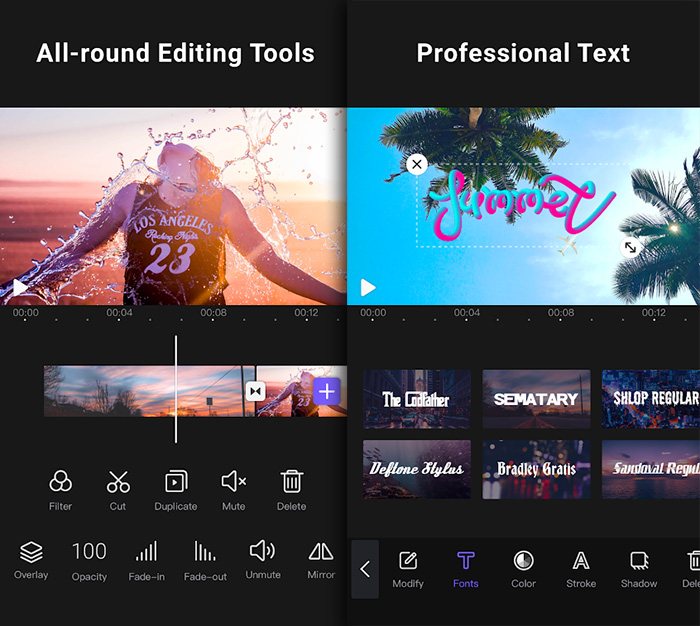Click the water splash video preview
The image size is (700, 626).
click(173, 206)
